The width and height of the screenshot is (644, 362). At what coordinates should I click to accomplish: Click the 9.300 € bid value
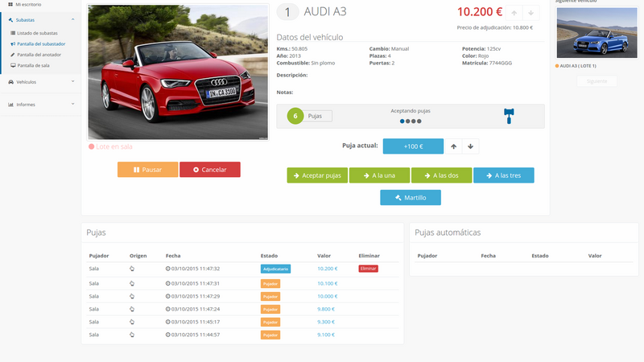coord(326,322)
